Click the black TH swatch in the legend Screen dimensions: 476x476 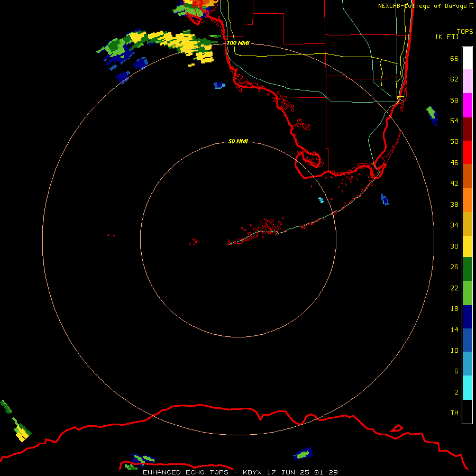click(467, 411)
